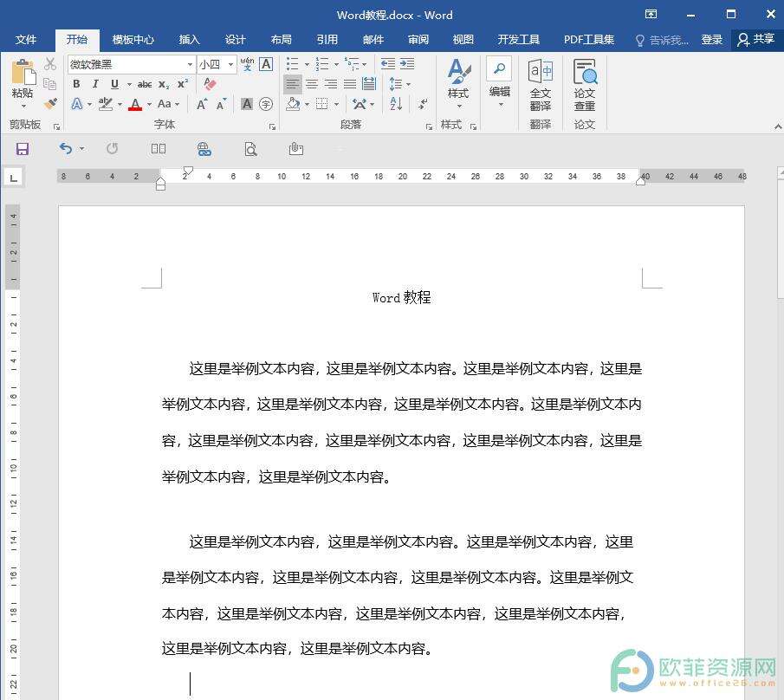
Task: Set paragraph alignment to center
Action: [x=312, y=84]
